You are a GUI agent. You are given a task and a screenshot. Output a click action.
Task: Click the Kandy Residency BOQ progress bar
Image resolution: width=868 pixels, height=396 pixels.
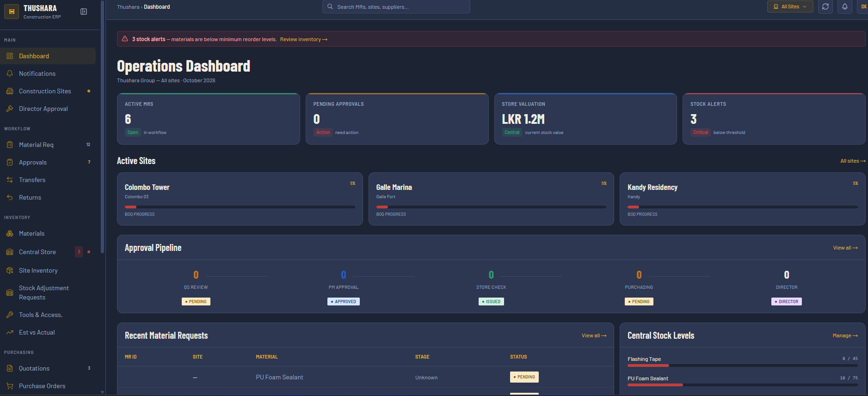[743, 207]
